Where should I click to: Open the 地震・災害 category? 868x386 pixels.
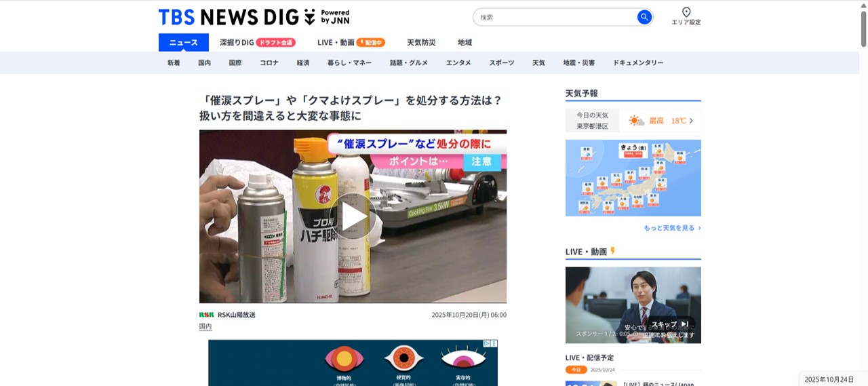pyautogui.click(x=578, y=63)
